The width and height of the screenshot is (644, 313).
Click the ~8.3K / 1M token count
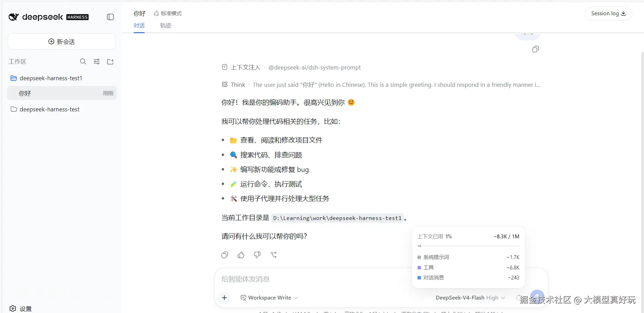506,237
